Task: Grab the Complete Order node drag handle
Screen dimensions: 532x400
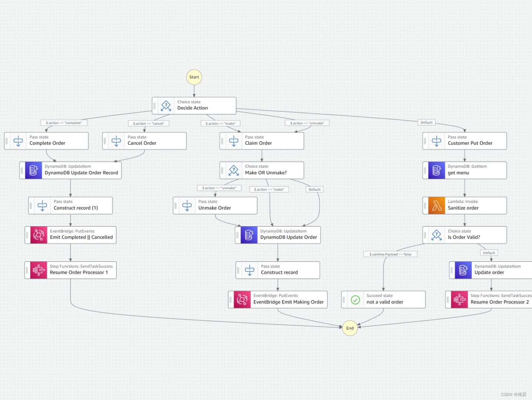Action: [7, 141]
